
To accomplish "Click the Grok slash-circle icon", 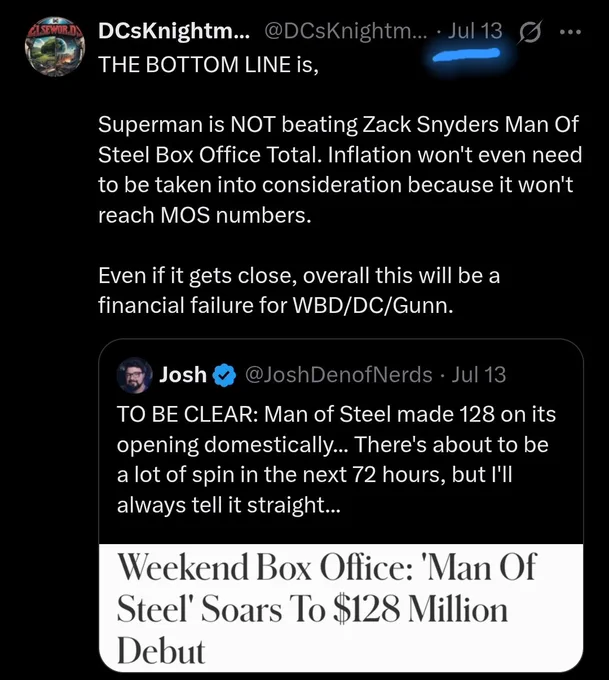I will [x=529, y=32].
